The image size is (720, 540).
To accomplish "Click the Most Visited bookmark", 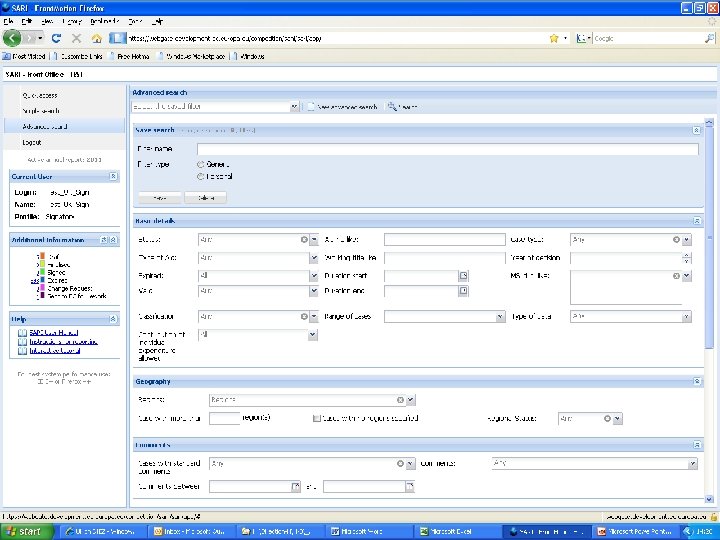I will [x=24, y=56].
